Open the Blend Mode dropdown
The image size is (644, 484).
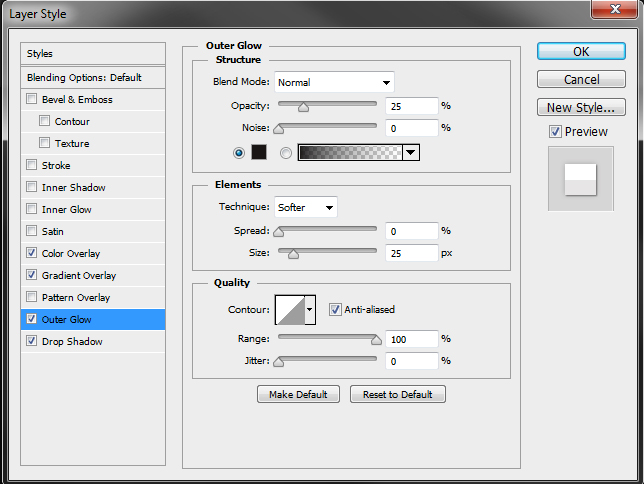pos(334,82)
